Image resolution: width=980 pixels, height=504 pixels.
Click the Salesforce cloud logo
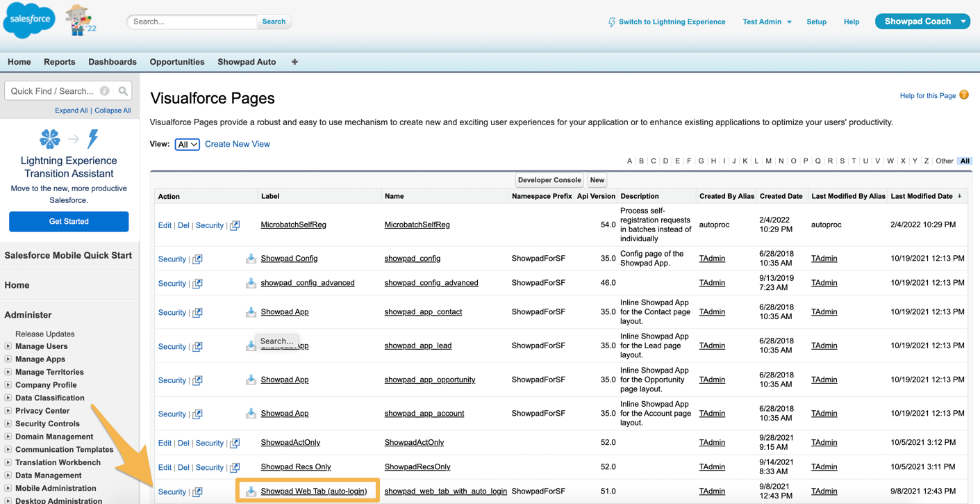pyautogui.click(x=29, y=20)
